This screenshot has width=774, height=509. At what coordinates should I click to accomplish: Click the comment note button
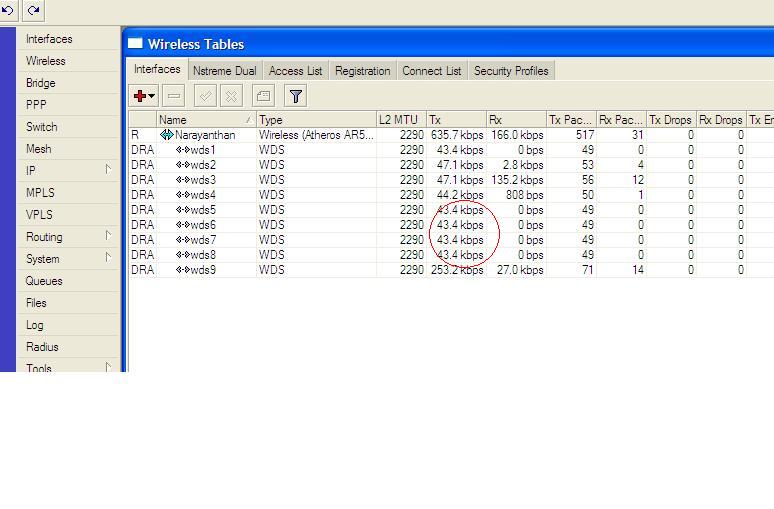[263, 96]
